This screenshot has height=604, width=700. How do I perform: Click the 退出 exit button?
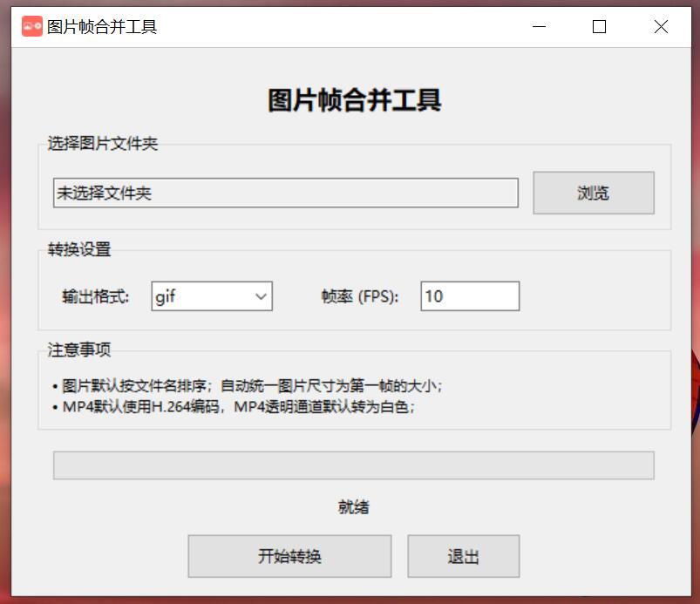pos(463,556)
